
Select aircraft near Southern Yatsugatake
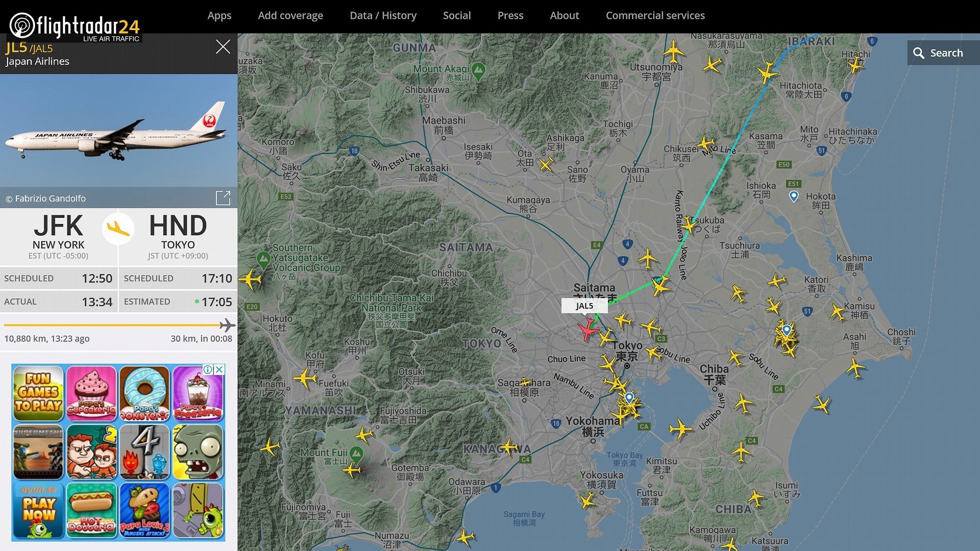[x=250, y=279]
